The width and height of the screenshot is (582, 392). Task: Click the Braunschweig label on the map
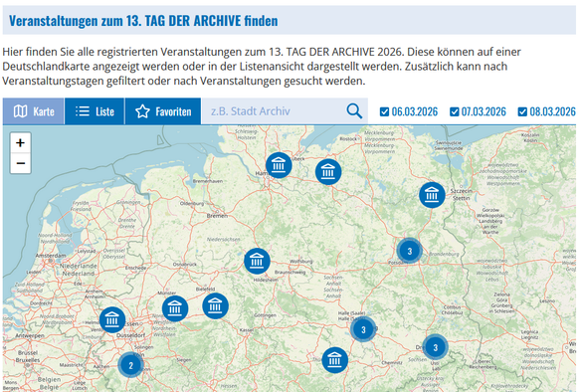(x=290, y=272)
